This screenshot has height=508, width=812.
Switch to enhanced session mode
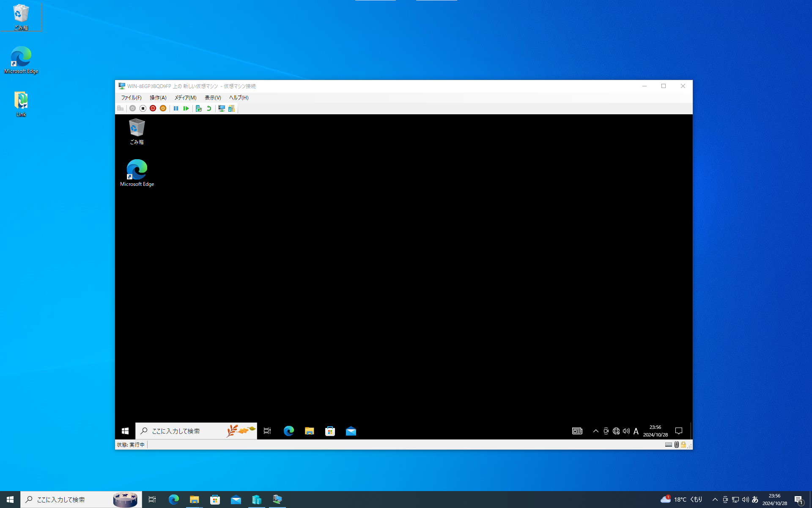pos(221,108)
